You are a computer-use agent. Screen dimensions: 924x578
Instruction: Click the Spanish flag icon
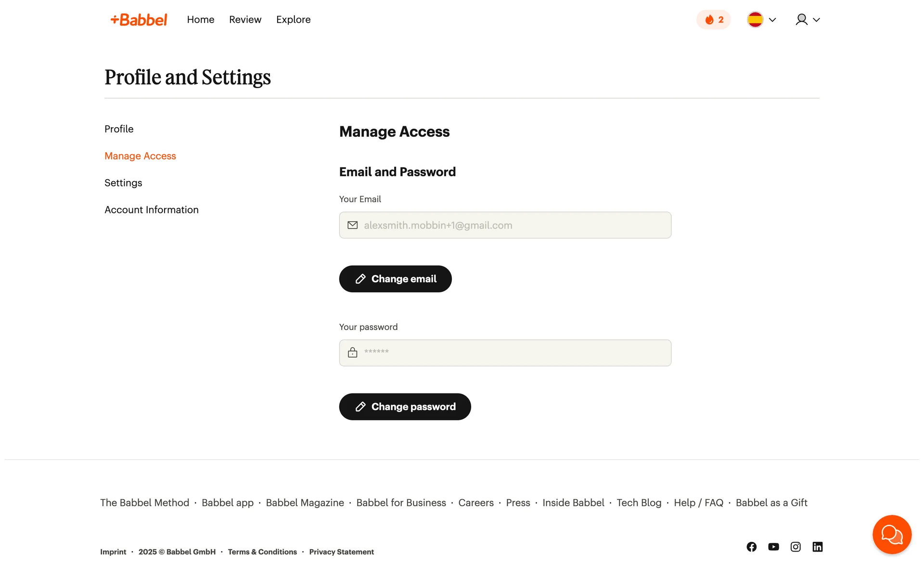[x=755, y=20]
